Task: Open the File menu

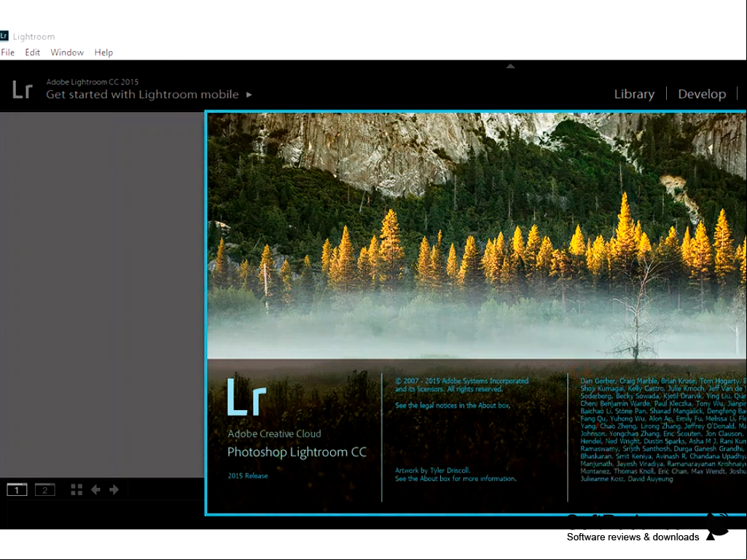Action: point(7,52)
